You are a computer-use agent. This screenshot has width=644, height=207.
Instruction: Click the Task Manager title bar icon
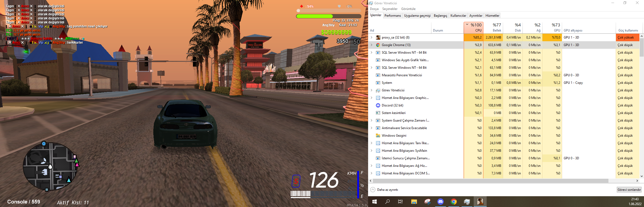click(371, 3)
